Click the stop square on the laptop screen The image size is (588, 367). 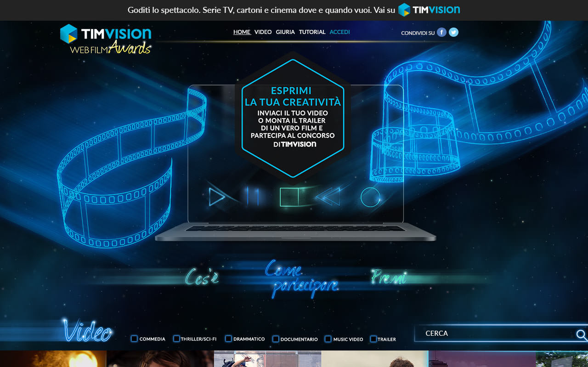pos(289,197)
